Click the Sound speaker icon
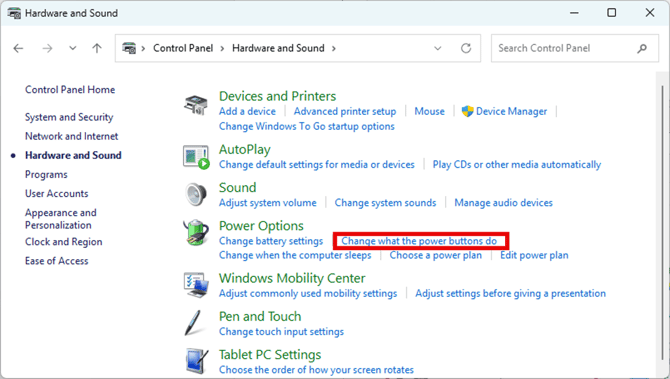The image size is (670, 379). pyautogui.click(x=196, y=194)
